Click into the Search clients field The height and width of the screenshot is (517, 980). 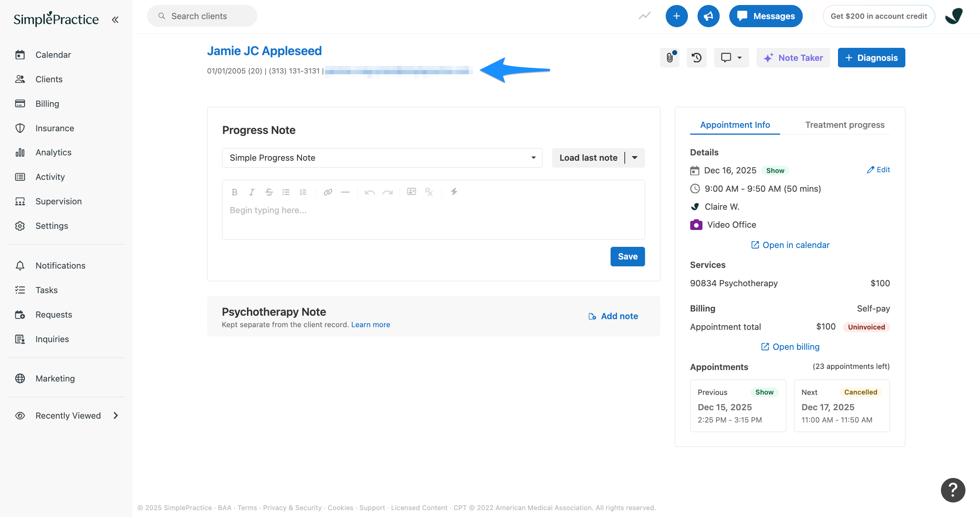(x=202, y=16)
